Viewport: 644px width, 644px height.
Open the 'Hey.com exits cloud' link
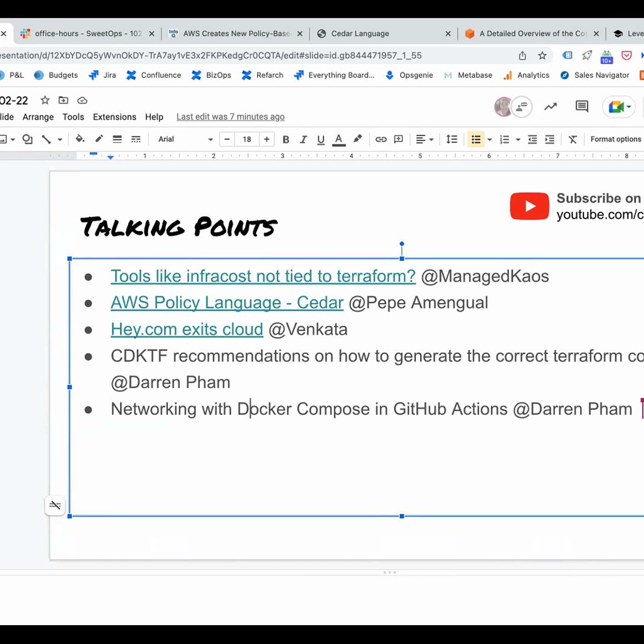point(187,329)
